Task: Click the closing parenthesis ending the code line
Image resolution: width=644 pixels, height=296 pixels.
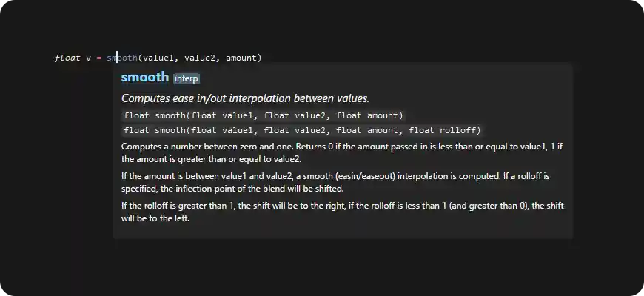Action: pos(259,58)
